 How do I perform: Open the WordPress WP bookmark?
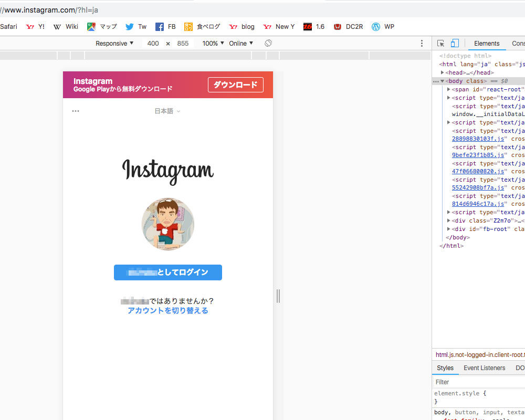383,27
